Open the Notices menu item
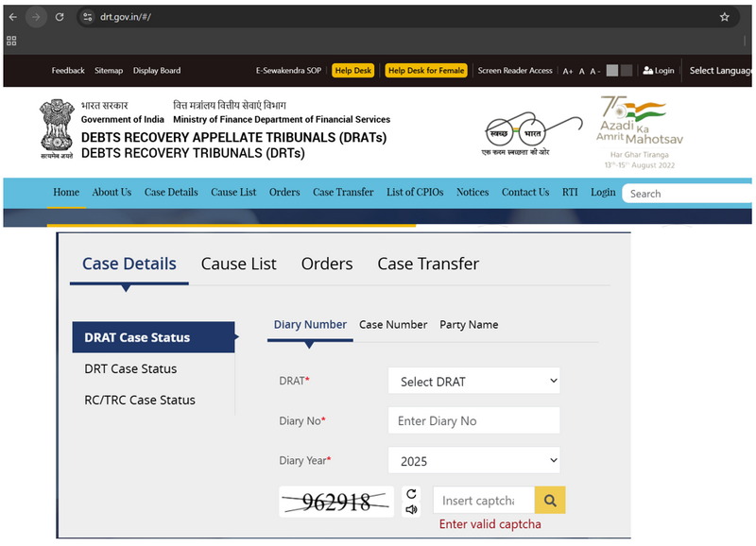Viewport: 756px width, 546px height. [472, 193]
